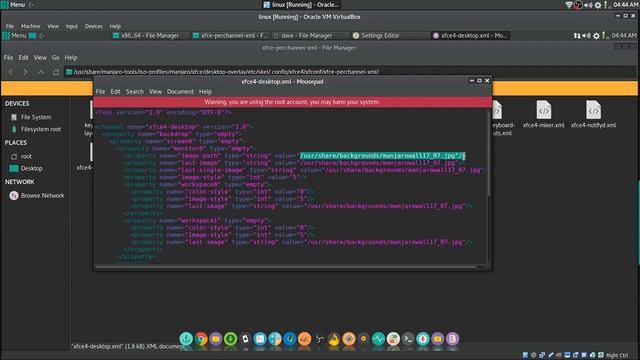Open file manager Go menu
This screenshot has height=360, width=640.
point(56,58)
